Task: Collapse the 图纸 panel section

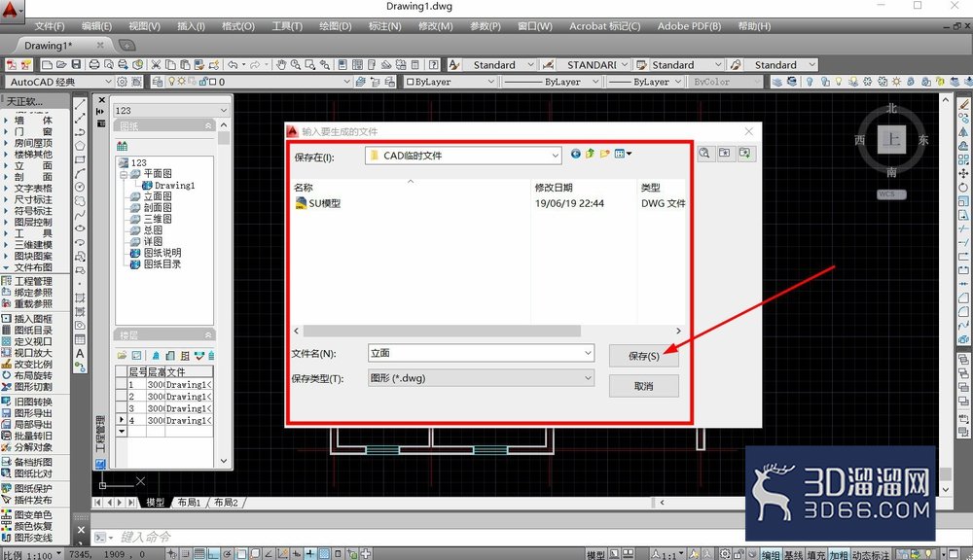Action: pos(208,125)
